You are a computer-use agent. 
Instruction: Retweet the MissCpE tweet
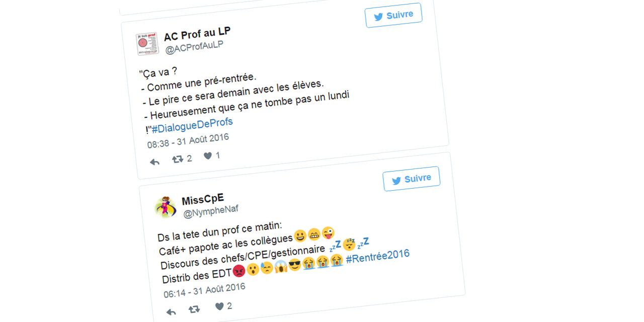194,309
